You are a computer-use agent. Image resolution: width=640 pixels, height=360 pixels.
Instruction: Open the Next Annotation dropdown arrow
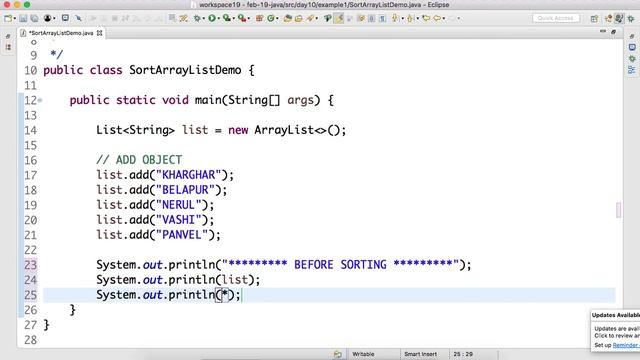point(402,19)
